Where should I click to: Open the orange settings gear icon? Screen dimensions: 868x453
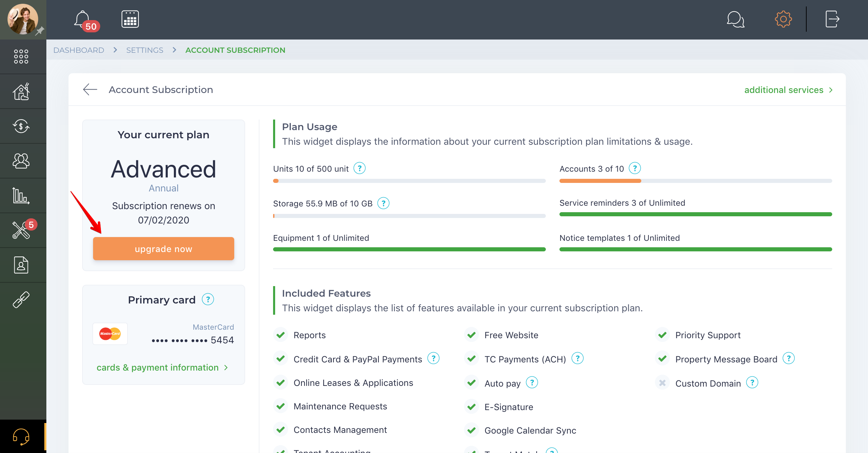click(783, 19)
